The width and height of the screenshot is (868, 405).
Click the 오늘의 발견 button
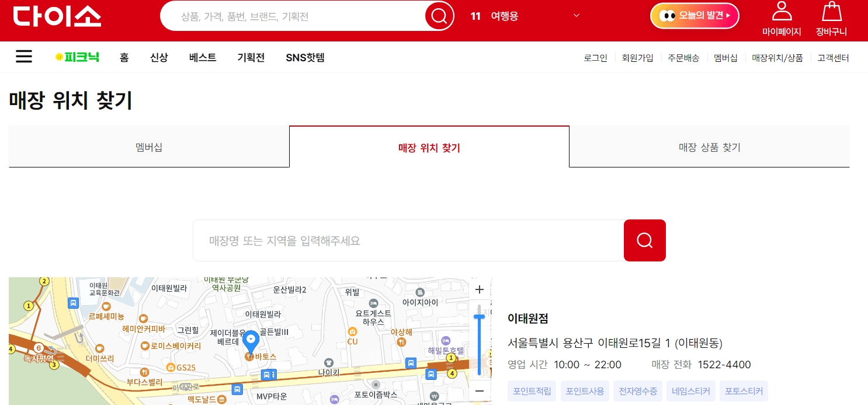point(695,16)
